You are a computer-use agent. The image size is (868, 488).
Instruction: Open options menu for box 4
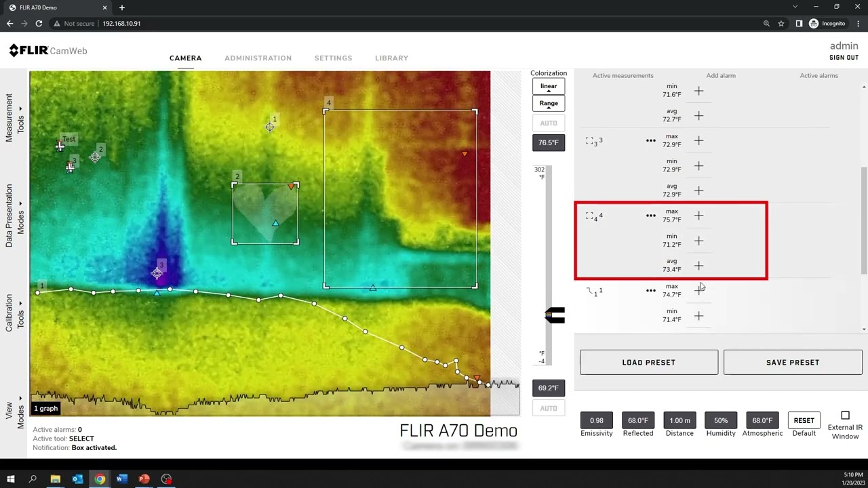pyautogui.click(x=651, y=216)
